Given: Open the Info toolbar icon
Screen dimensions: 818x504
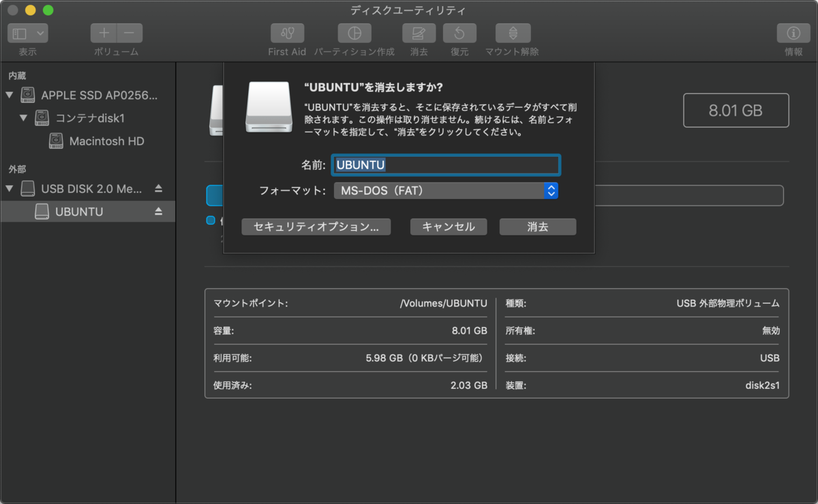Looking at the screenshot, I should click(793, 33).
